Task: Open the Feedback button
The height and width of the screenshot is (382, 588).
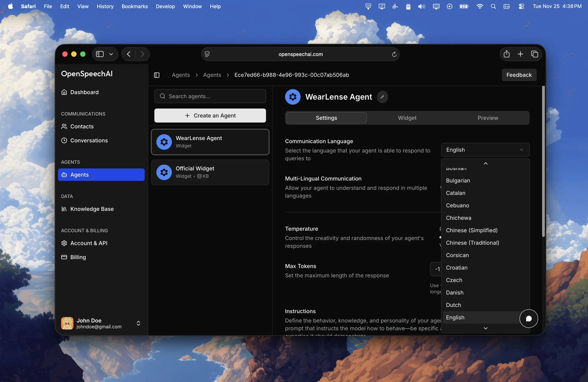Action: [519, 75]
